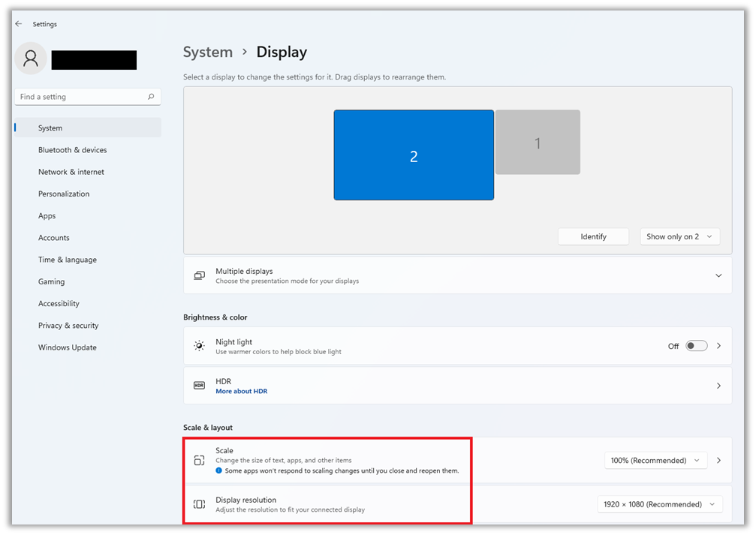Click the HDR icon

[199, 386]
